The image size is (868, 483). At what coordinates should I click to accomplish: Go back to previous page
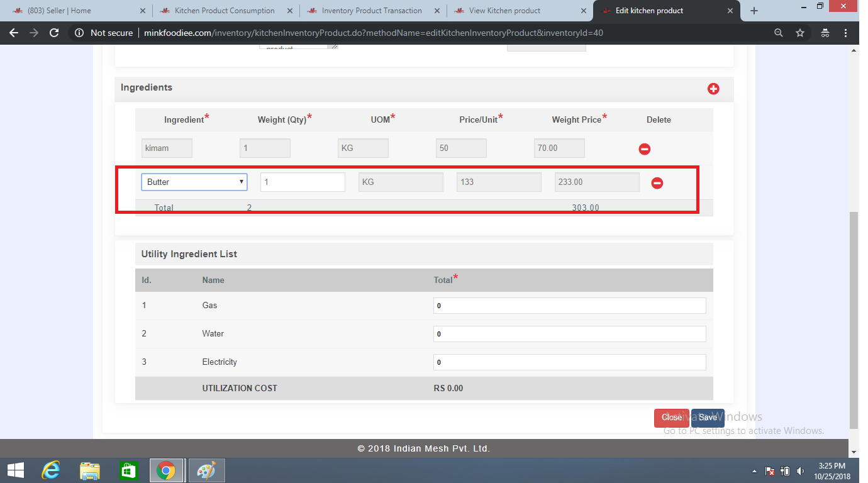click(14, 33)
